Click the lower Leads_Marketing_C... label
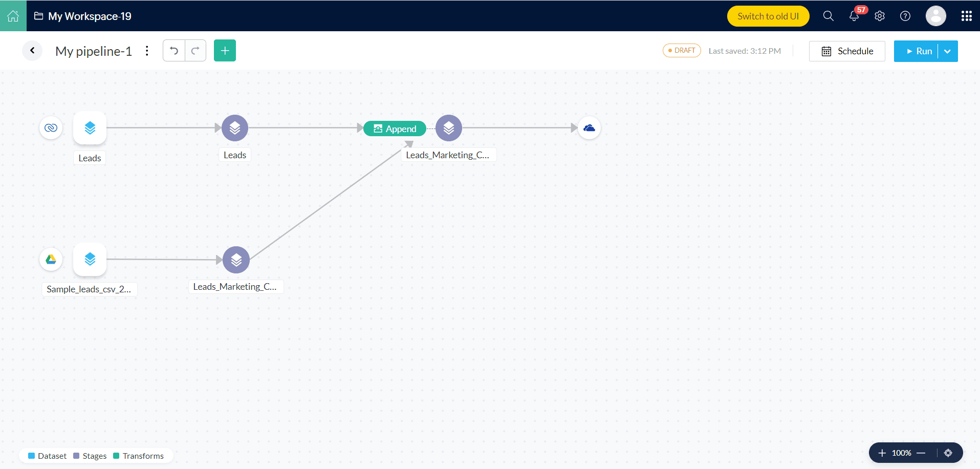Image resolution: width=980 pixels, height=469 pixels. click(235, 287)
